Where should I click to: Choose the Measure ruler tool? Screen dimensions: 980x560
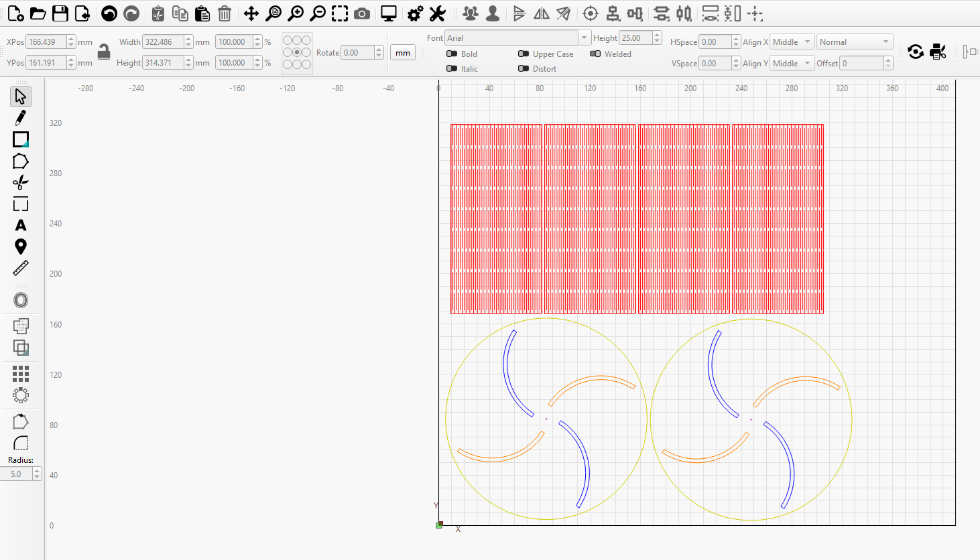coord(21,269)
